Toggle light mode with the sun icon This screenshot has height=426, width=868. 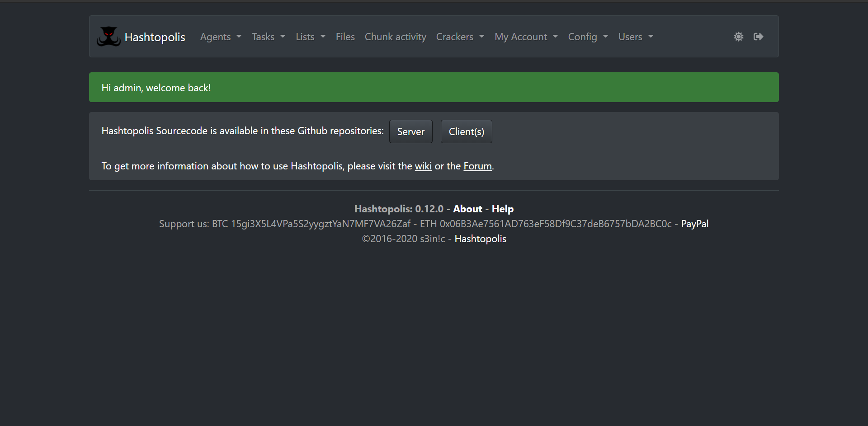pyautogui.click(x=738, y=37)
